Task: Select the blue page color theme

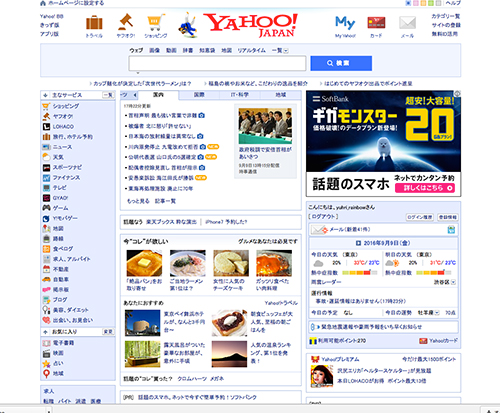Action: pyautogui.click(x=408, y=3)
